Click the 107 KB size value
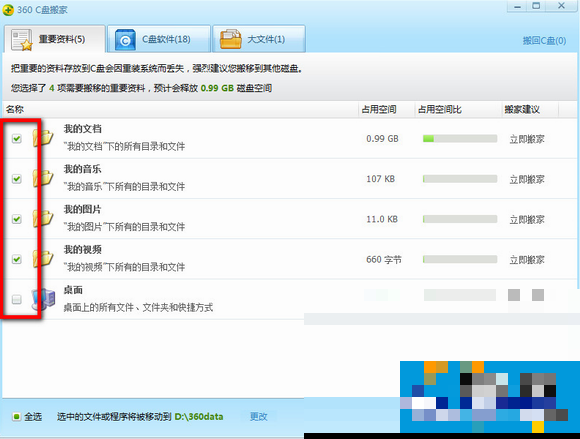The height and width of the screenshot is (439, 580). tap(380, 179)
